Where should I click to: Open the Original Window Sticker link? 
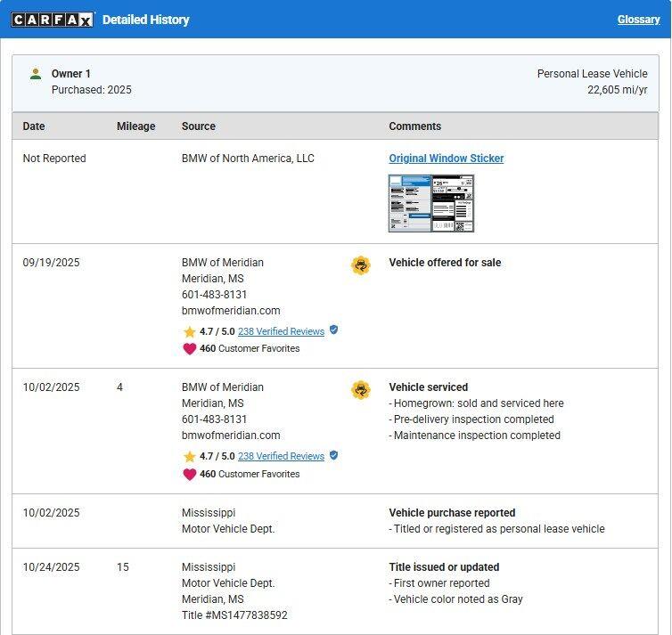pos(447,159)
